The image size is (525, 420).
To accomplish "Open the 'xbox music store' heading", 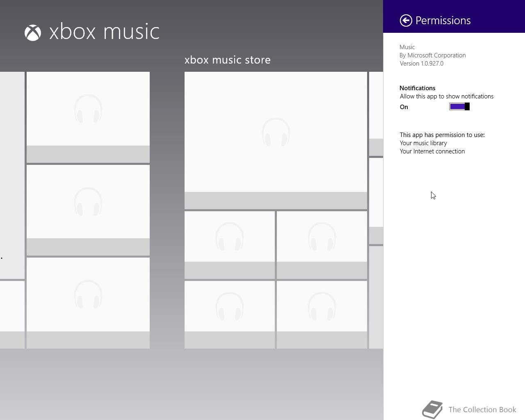I will (x=228, y=60).
